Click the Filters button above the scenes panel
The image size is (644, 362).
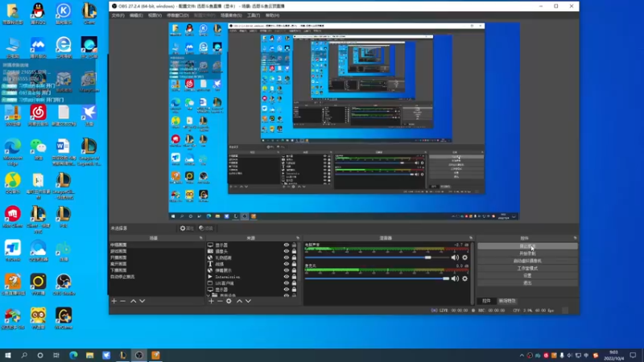coord(206,228)
